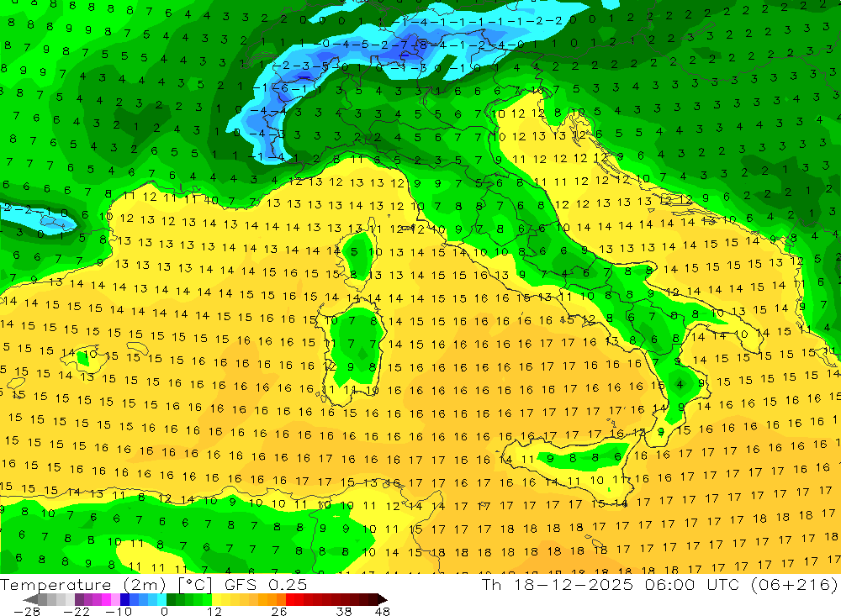The image size is (841, 616).
Task: Click the "38" label under the color bar
Action: coord(344,611)
